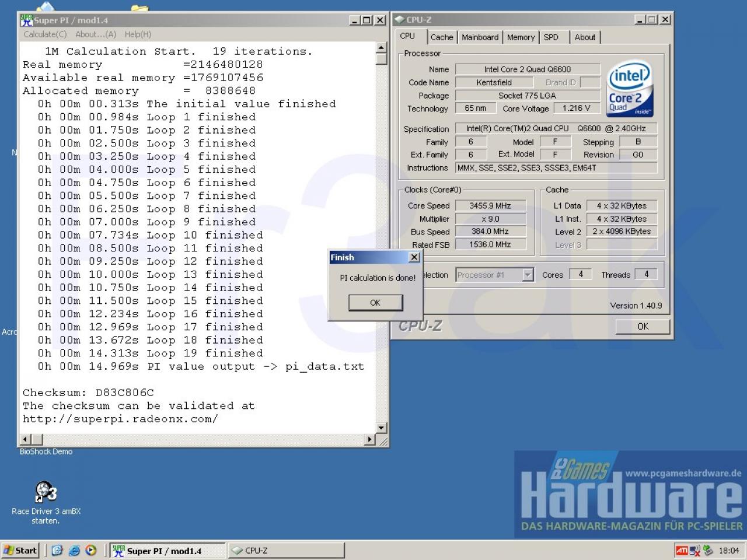Click the Super PI title bar icon
This screenshot has width=747, height=560.
pos(26,20)
